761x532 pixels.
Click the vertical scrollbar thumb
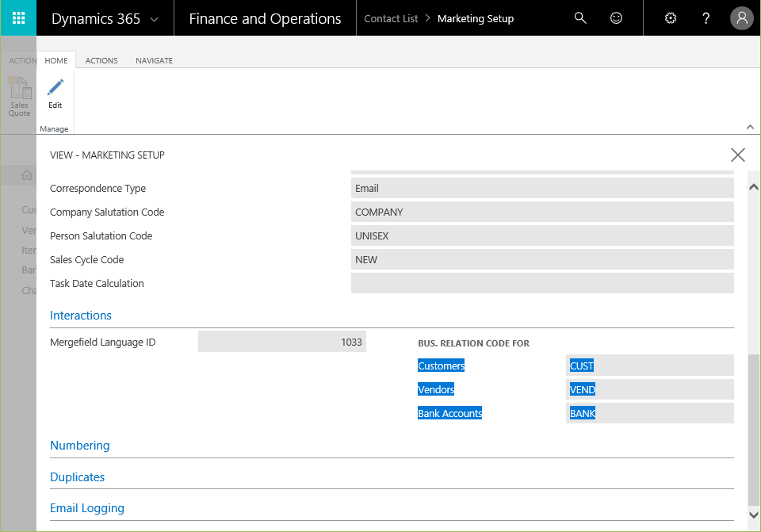click(x=753, y=430)
